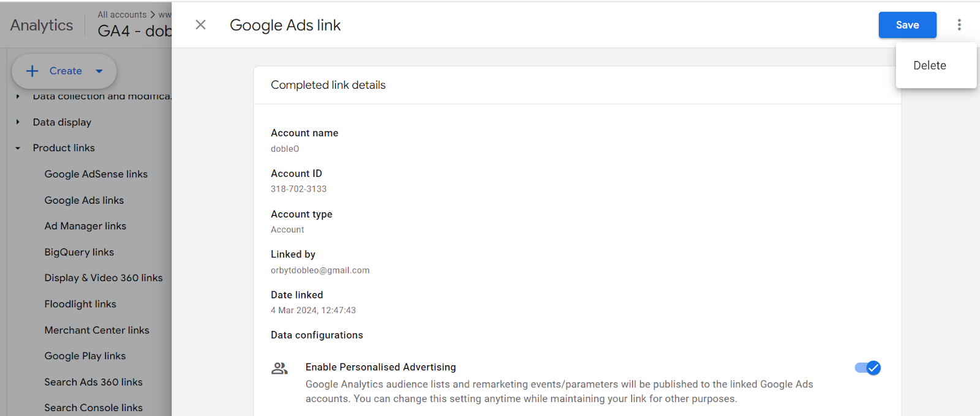Viewport: 980px width, 416px height.
Task: Click the Account type value Account
Action: tap(287, 230)
